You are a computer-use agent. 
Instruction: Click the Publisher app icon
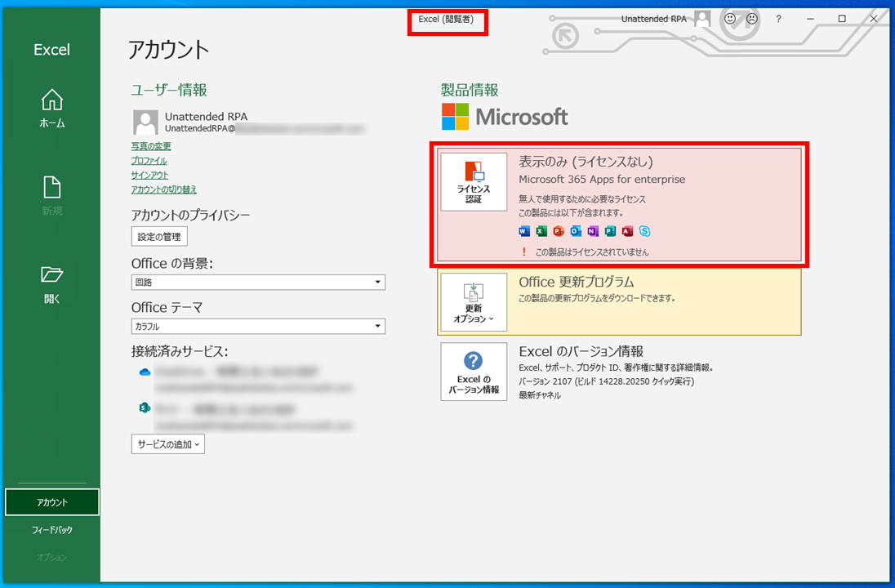pyautogui.click(x=610, y=231)
